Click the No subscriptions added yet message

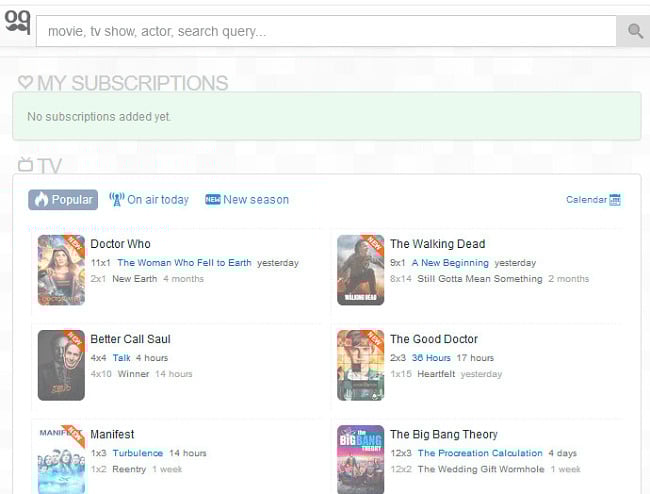(99, 117)
